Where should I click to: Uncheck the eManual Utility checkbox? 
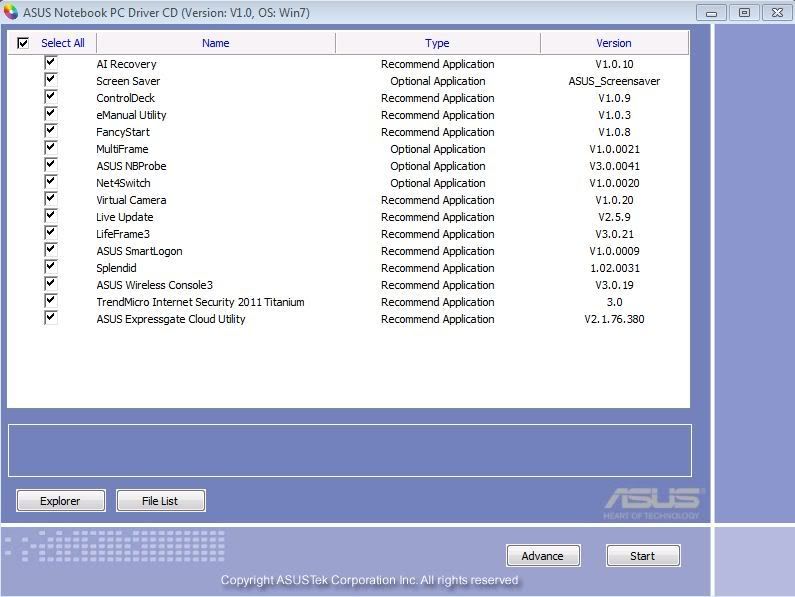tap(51, 114)
